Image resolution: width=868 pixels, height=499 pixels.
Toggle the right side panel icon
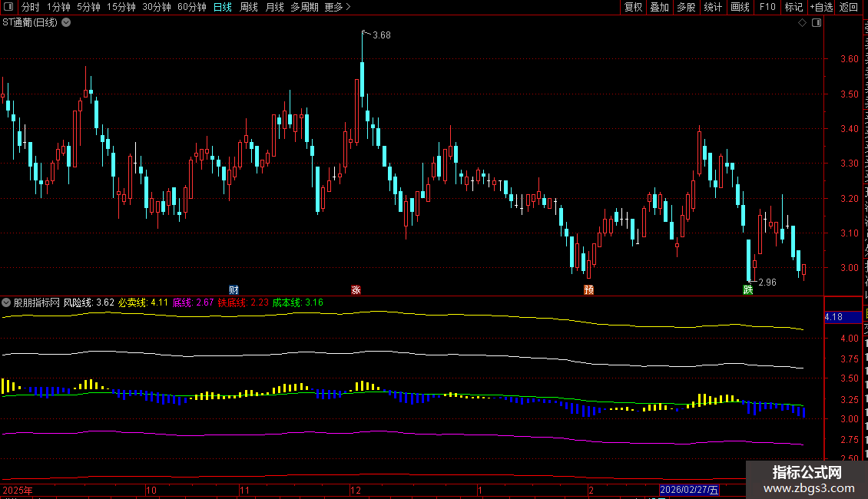point(817,23)
